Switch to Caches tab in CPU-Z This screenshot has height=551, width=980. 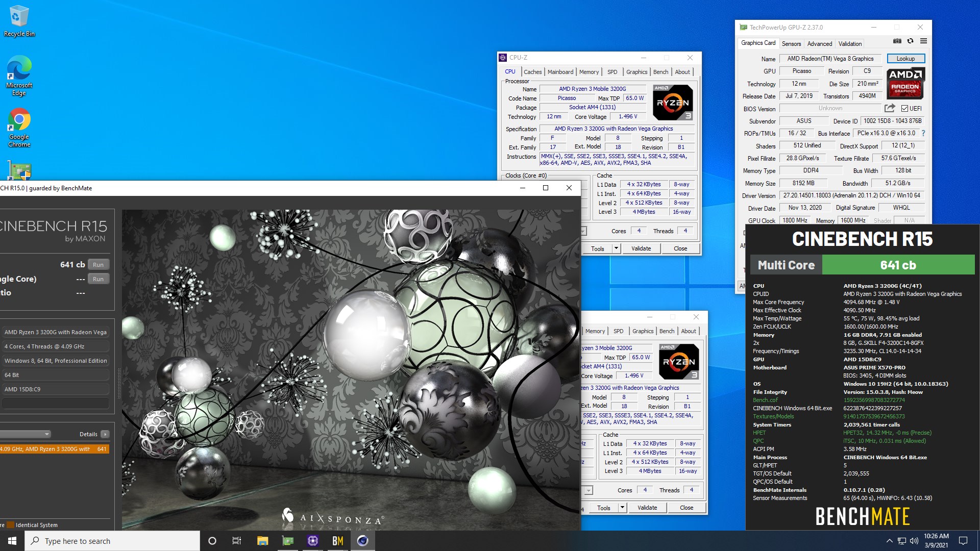tap(532, 72)
